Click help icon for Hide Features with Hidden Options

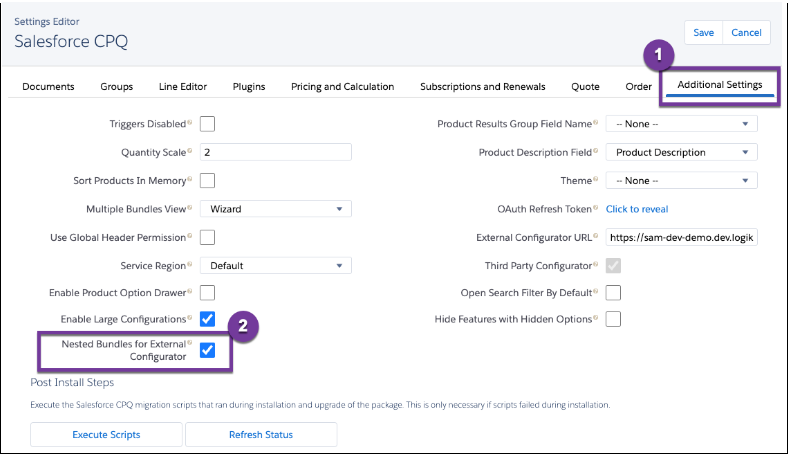pyautogui.click(x=596, y=318)
